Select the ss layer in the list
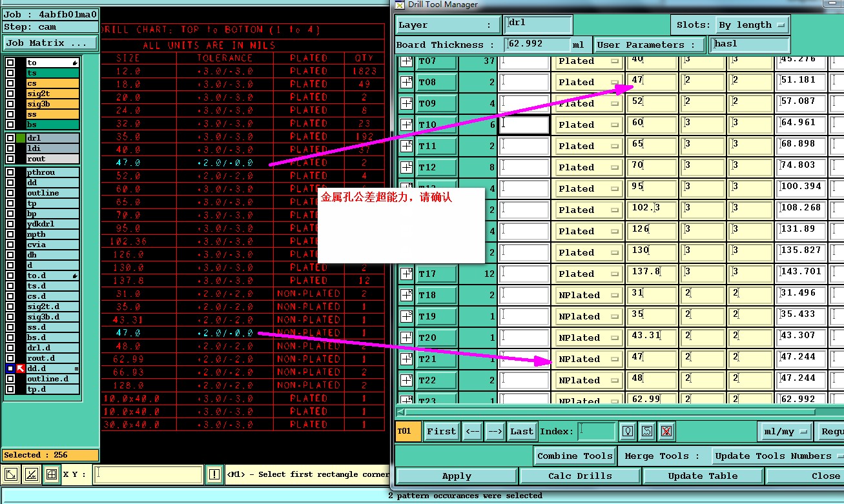Viewport: 844px width, 504px height. 52,114
